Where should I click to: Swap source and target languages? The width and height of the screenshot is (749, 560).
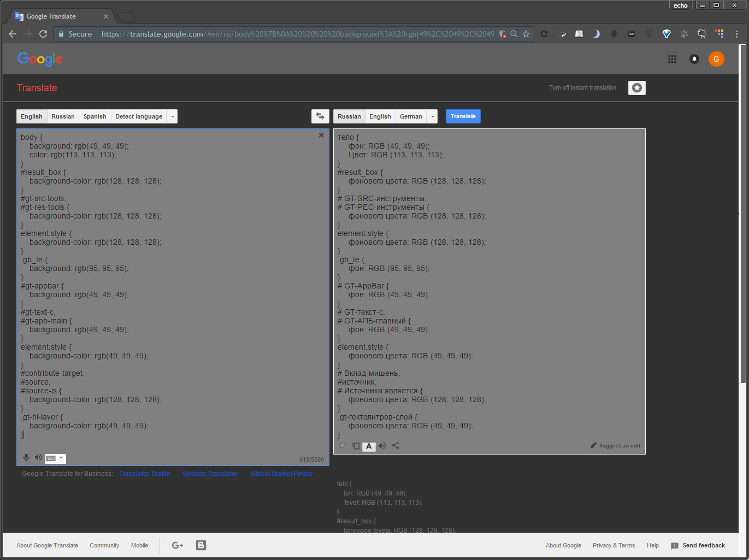(320, 116)
